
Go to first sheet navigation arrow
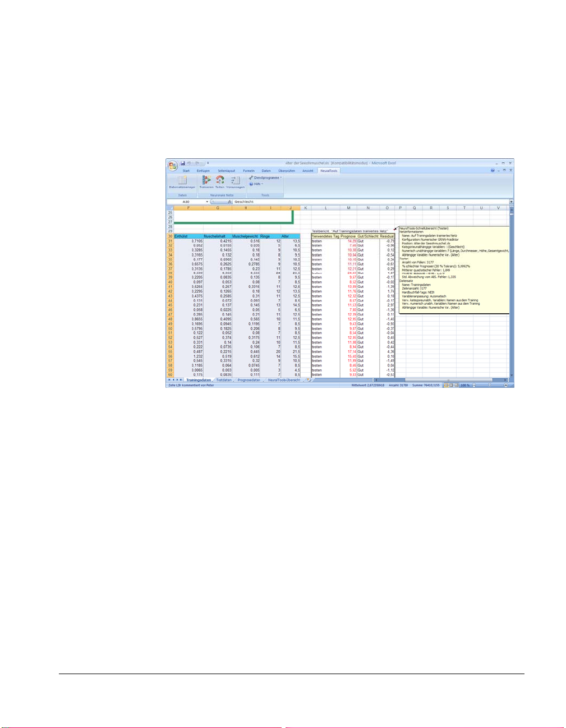(169, 380)
